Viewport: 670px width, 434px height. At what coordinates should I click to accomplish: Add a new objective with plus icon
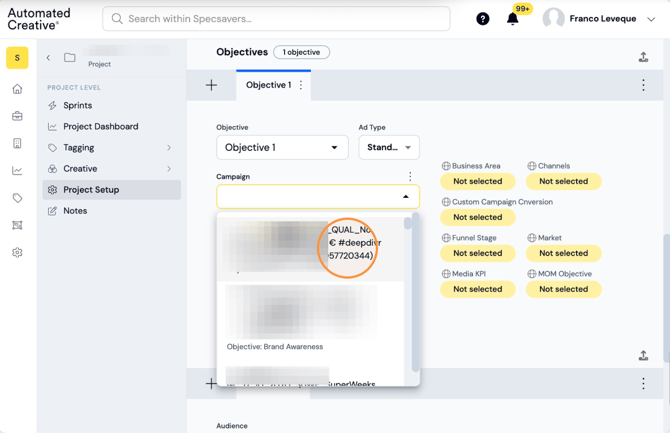point(212,85)
